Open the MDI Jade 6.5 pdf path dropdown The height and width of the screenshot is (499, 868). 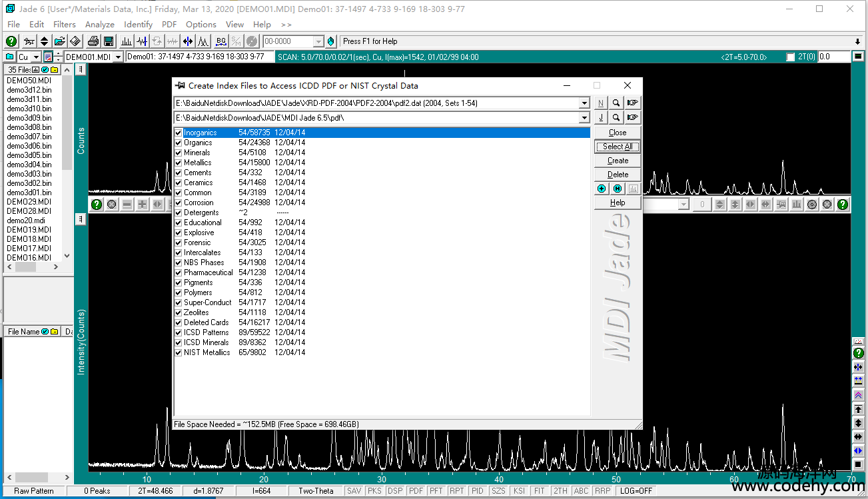[584, 118]
